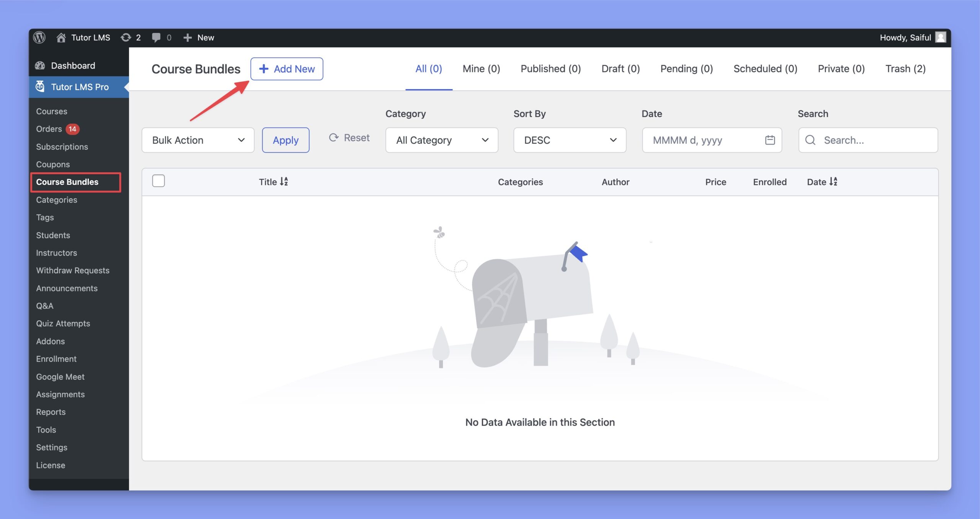
Task: Open the All Category dropdown
Action: point(442,140)
